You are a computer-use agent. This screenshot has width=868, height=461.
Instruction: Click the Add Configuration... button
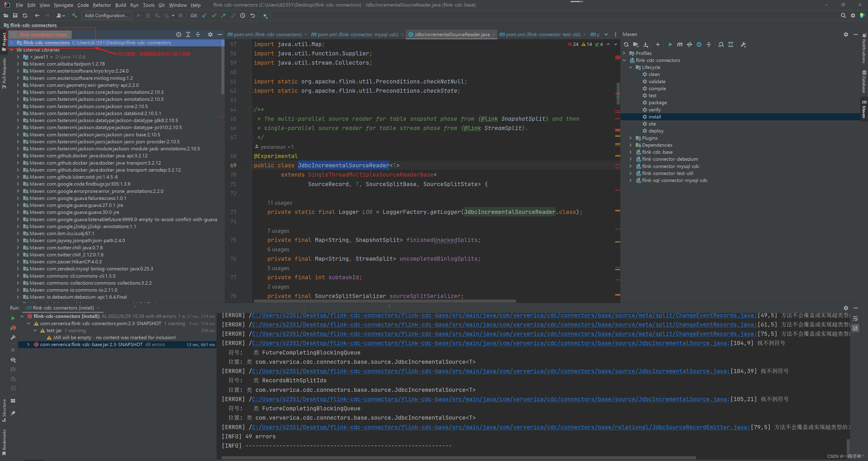pos(106,16)
